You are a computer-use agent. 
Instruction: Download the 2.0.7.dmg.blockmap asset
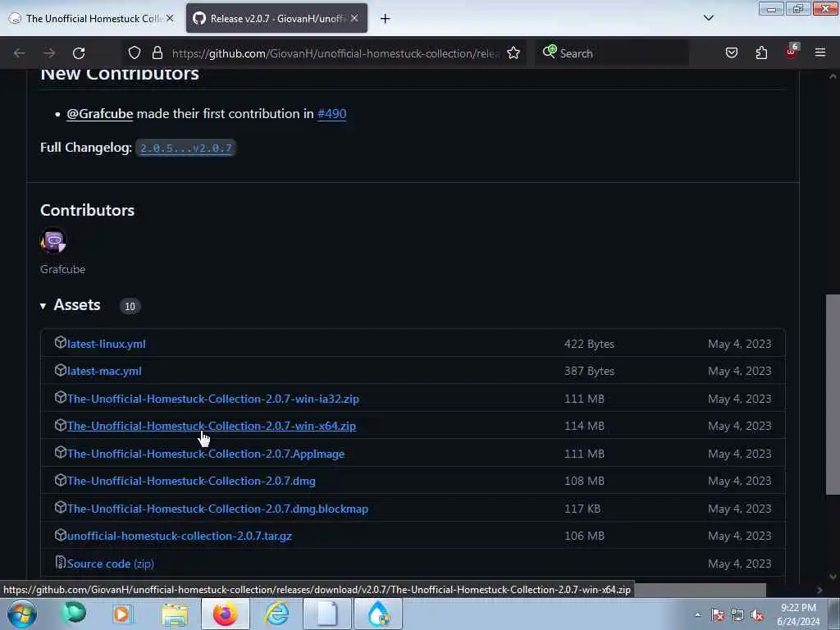tap(217, 509)
